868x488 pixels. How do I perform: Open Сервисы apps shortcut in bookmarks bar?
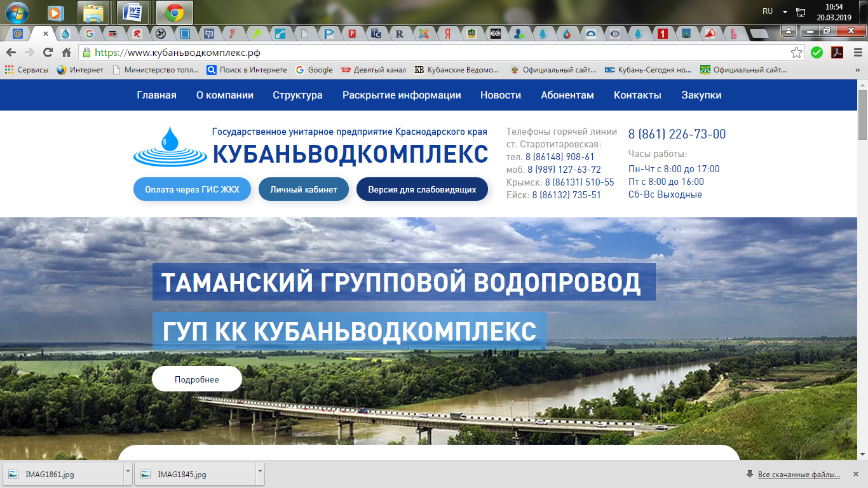(27, 70)
